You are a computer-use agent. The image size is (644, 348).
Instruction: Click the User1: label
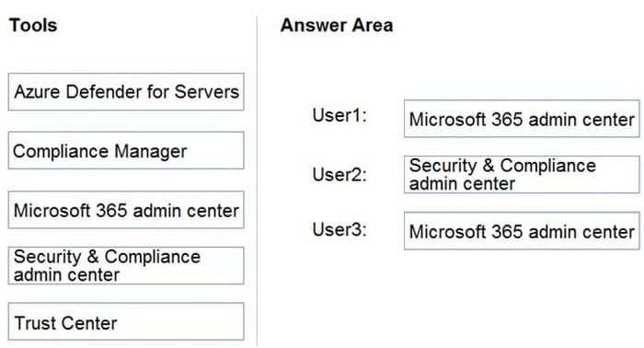339,115
